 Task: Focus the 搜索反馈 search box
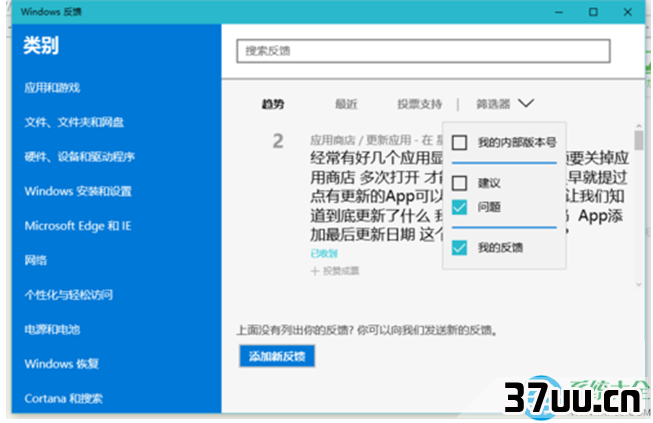pos(424,51)
